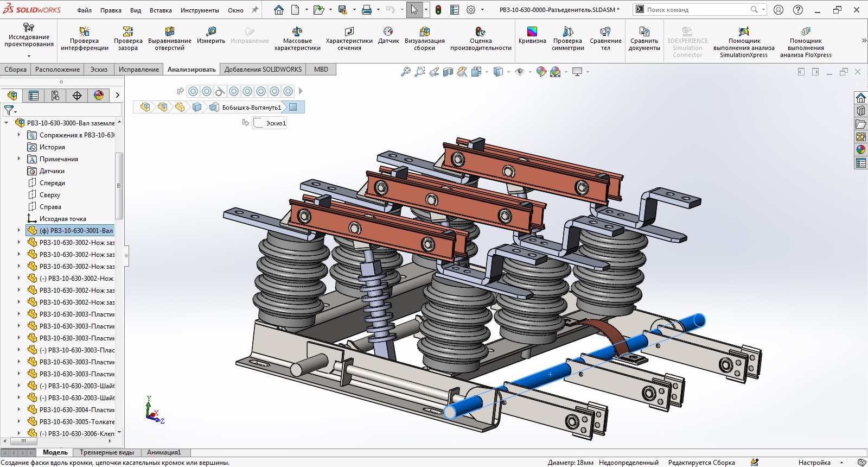Toggle the Hide/Show Items eye dropdown
868x467 pixels.
pyautogui.click(x=520, y=72)
